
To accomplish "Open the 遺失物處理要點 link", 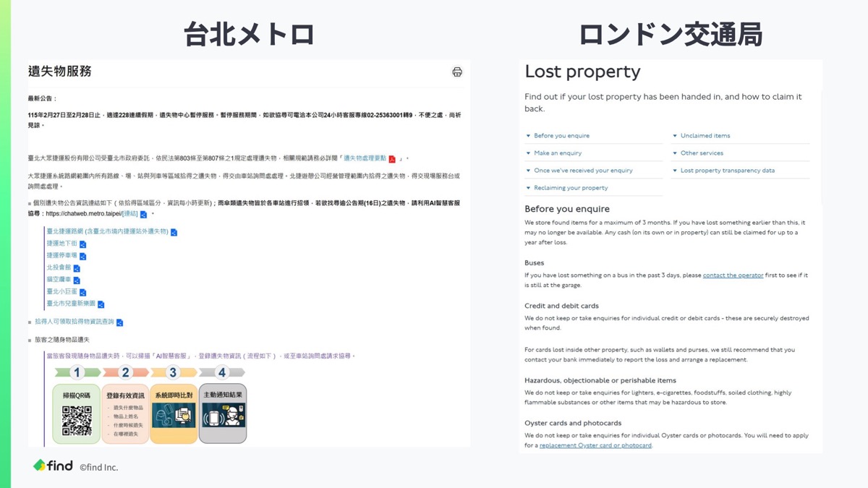I will tap(365, 158).
